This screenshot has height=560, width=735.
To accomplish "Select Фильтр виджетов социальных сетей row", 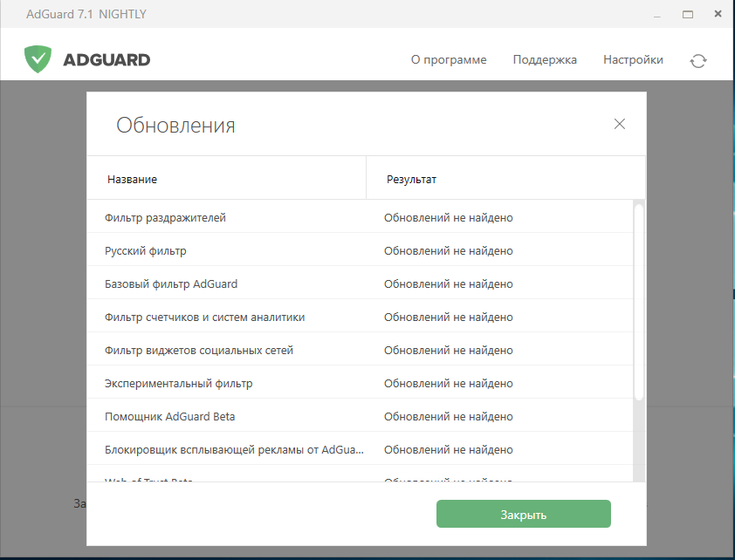I will (x=360, y=350).
